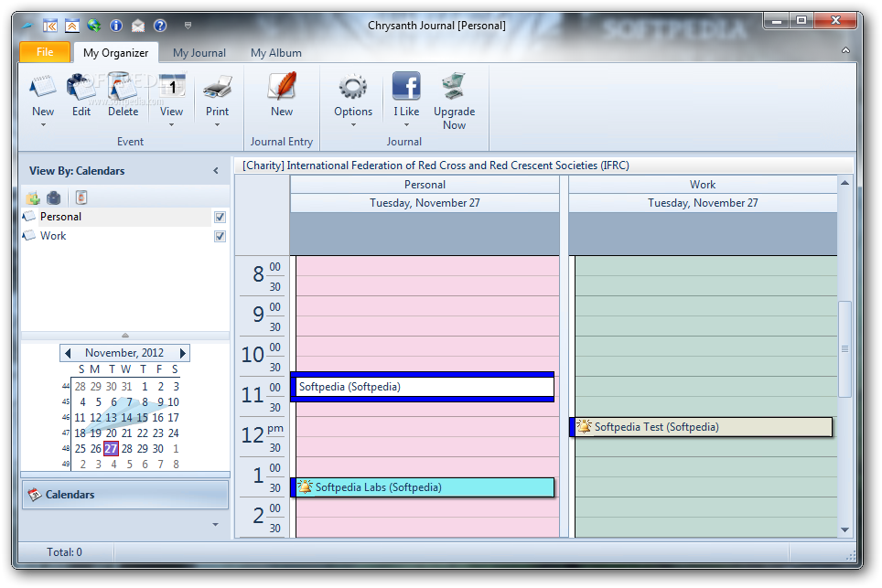Click the Edit event icon

(81, 87)
